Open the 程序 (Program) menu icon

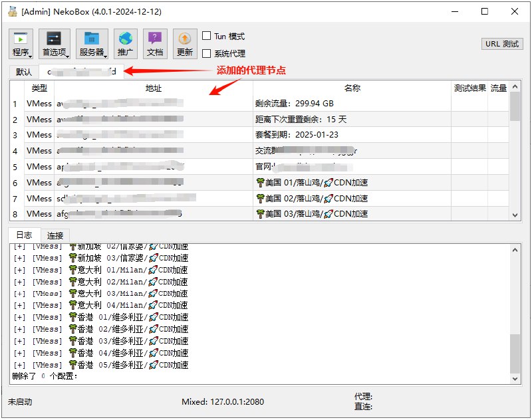click(20, 39)
